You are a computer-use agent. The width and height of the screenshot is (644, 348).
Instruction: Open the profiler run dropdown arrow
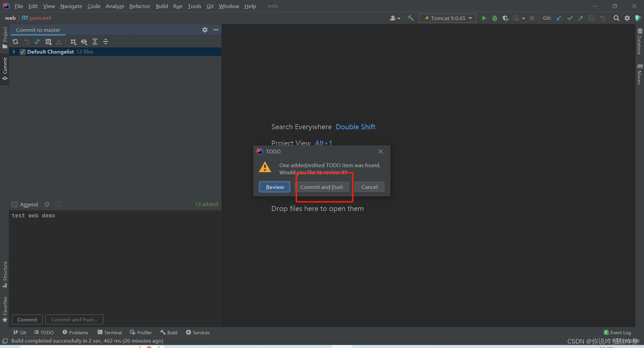click(524, 18)
